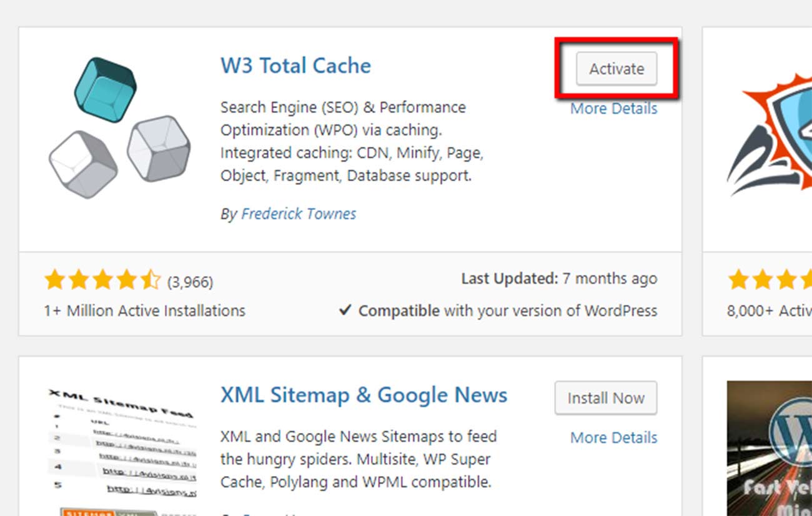
Task: Select the XML Sitemap plugin description text
Action: pos(359,459)
